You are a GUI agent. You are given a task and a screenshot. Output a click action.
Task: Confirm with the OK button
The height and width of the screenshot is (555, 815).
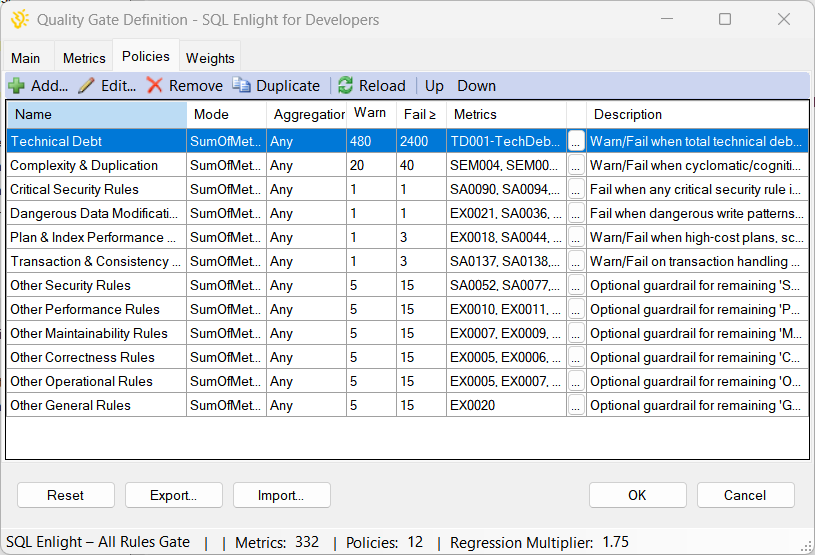pyautogui.click(x=637, y=495)
